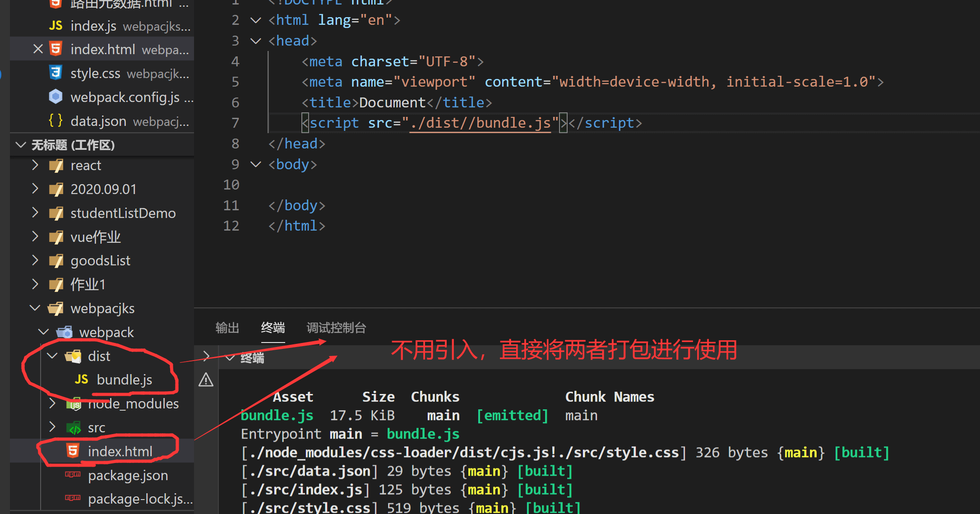The width and height of the screenshot is (980, 514).
Task: Fold the head element at line 3
Action: (x=256, y=41)
